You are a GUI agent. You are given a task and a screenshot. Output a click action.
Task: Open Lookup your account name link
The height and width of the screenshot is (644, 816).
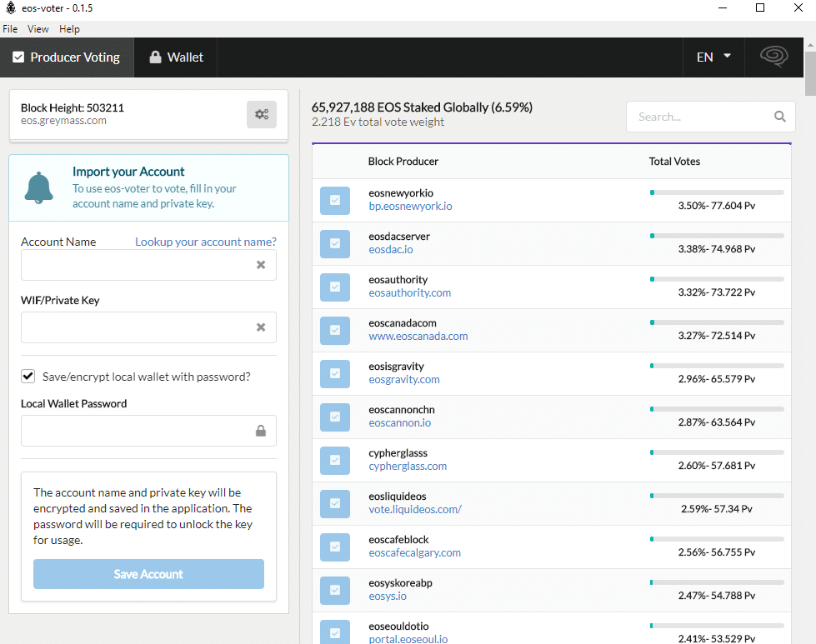[x=206, y=242]
